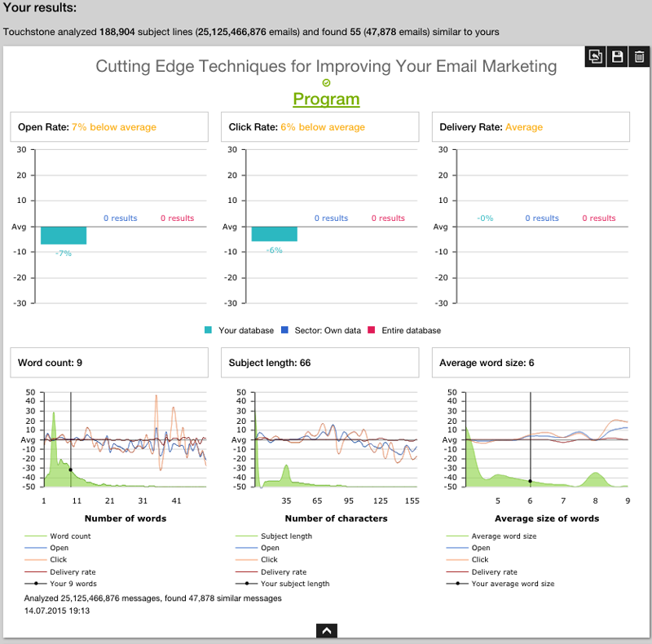Viewport: 652px width, 644px height.
Task: Click the pink 0 results label in Delivery Rate chart
Action: tap(599, 218)
